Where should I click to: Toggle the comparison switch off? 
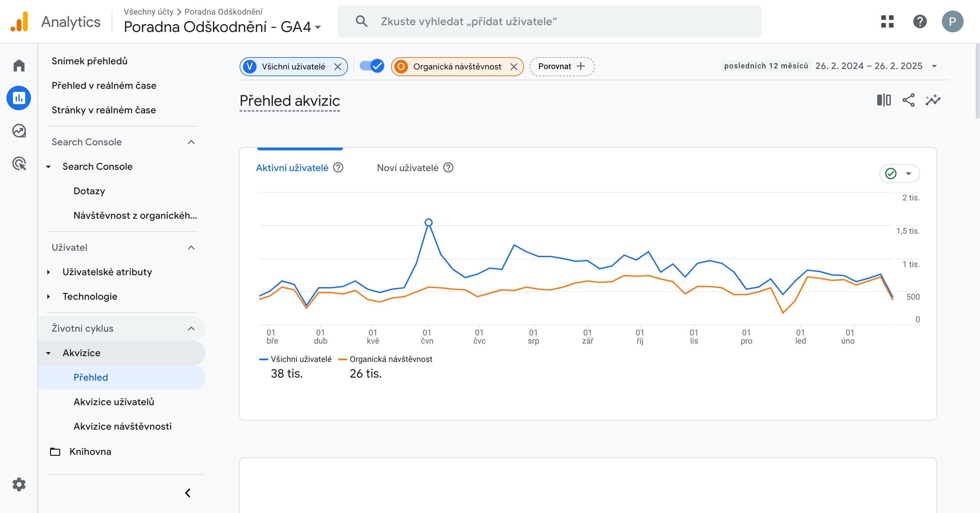[x=372, y=66]
